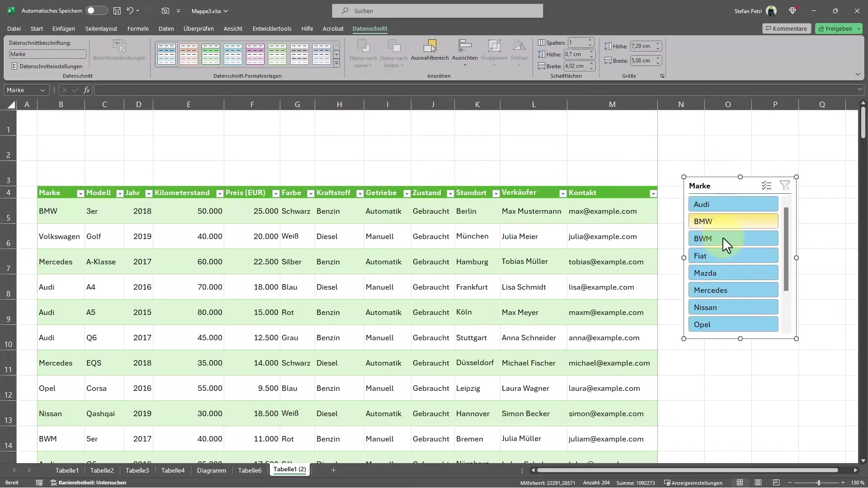Switch to Page Break Preview icon
Screen dimensions: 868x488
click(776, 483)
